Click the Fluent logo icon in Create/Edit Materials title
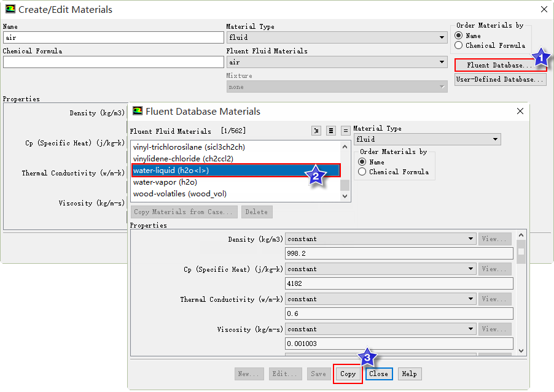554x392 pixels. (x=10, y=9)
